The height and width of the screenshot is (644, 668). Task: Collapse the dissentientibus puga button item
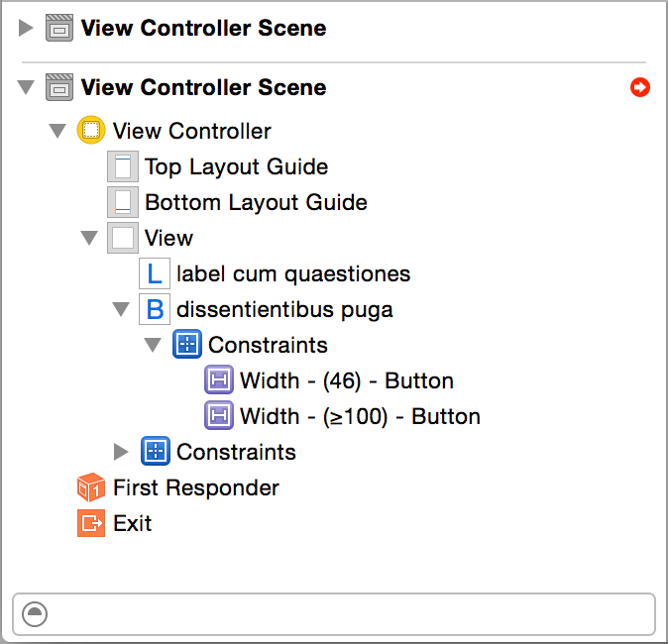[121, 309]
